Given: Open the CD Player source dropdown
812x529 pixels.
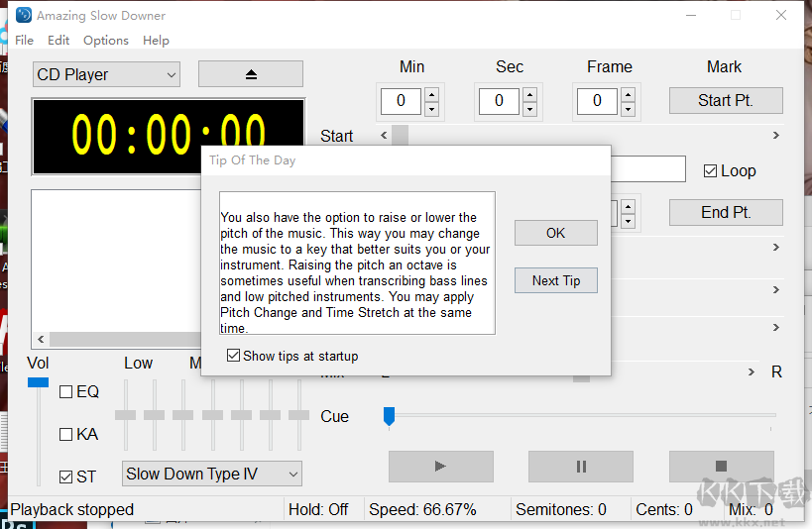Looking at the screenshot, I should point(106,74).
